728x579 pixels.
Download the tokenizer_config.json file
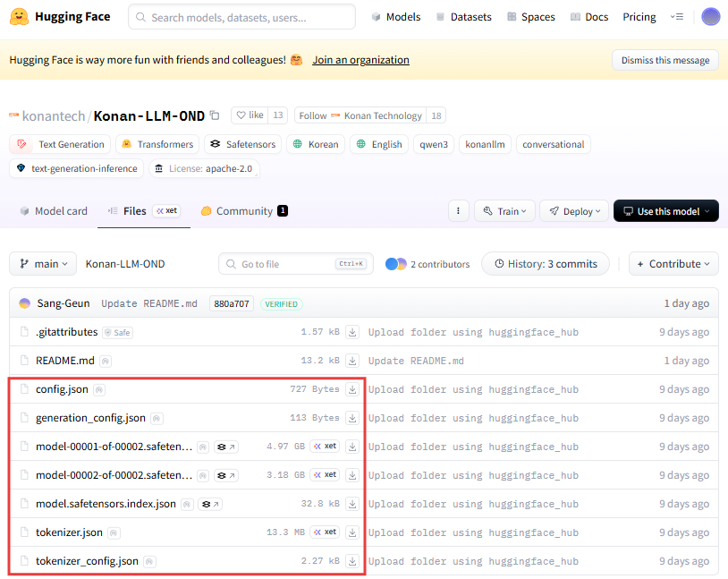click(x=352, y=561)
